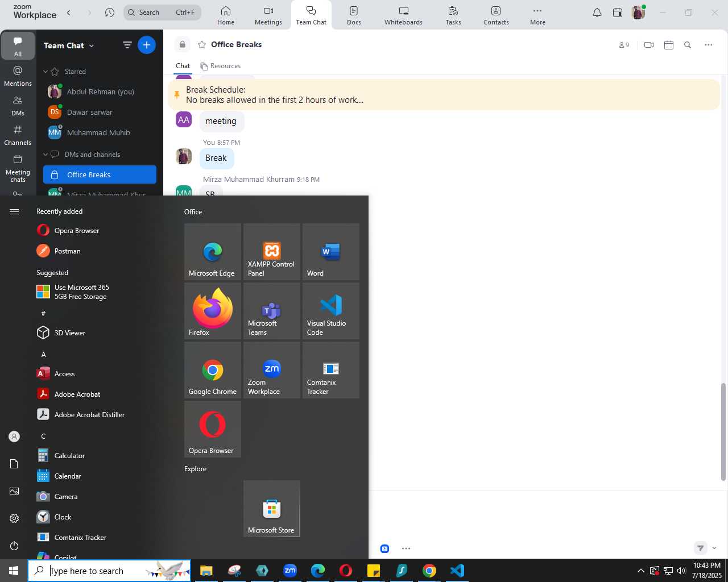Open the Docs tab
Screen dimensions: 728x582
(x=354, y=15)
